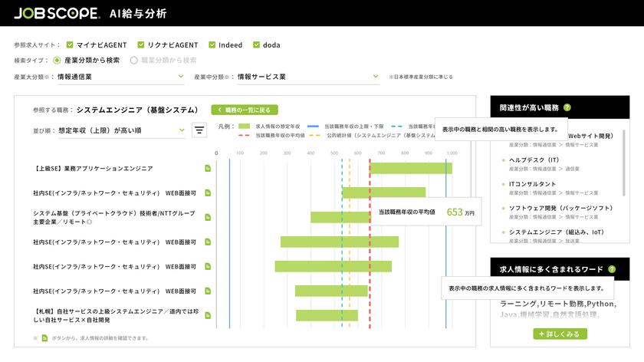Open detail icon for last 社内SE job row
Screen dimensions: 644x362
click(x=208, y=291)
